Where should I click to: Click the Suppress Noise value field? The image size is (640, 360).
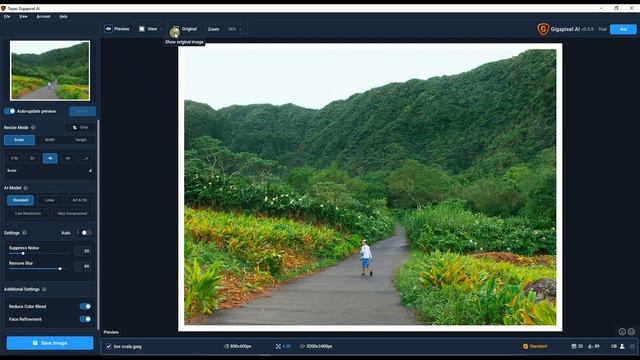(x=83, y=251)
